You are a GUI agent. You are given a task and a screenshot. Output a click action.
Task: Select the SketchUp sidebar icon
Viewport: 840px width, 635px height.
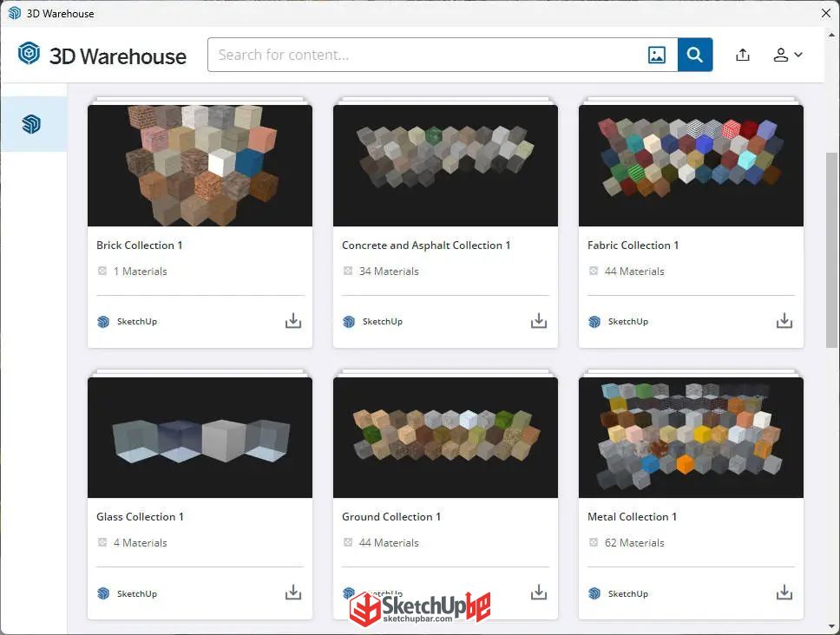(x=31, y=124)
